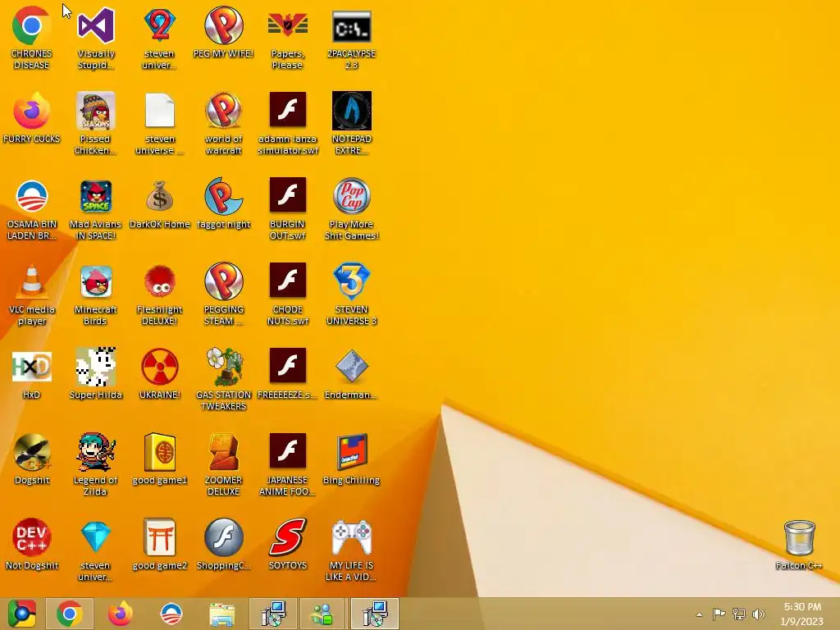Open the NOTEPAD EXTRE... desktop icon
840x630 pixels.
[351, 123]
